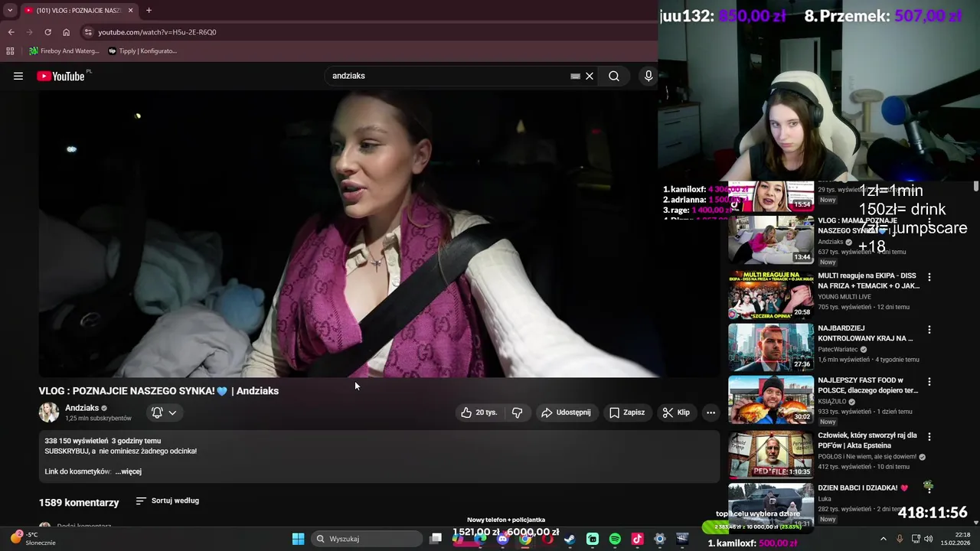The width and height of the screenshot is (980, 551).
Task: Share the video with Udostępnij
Action: click(567, 412)
